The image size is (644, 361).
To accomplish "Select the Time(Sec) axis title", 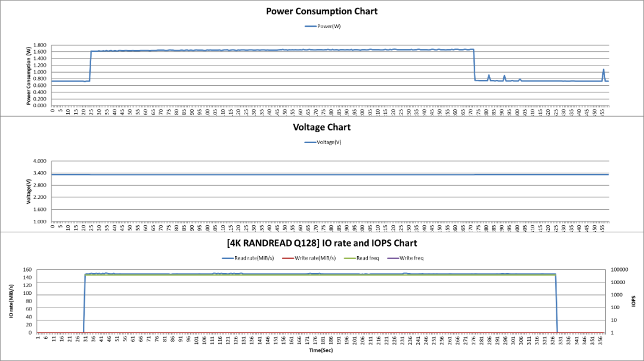I will point(321,350).
